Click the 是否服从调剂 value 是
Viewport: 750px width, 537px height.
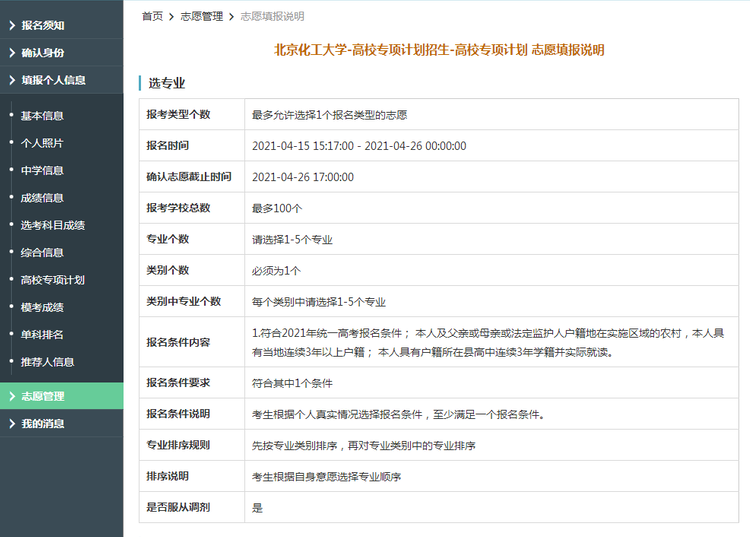click(x=257, y=508)
